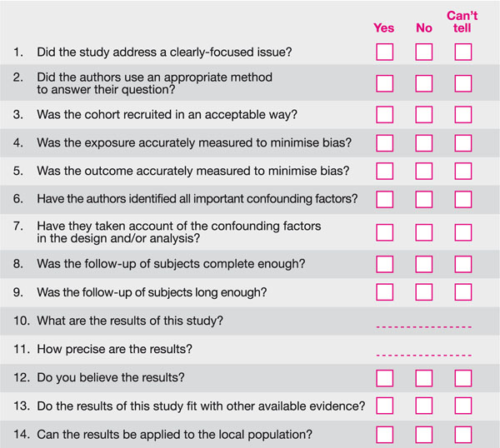
Task: Tick Yes for follow-up long enough
Action: 384,291
